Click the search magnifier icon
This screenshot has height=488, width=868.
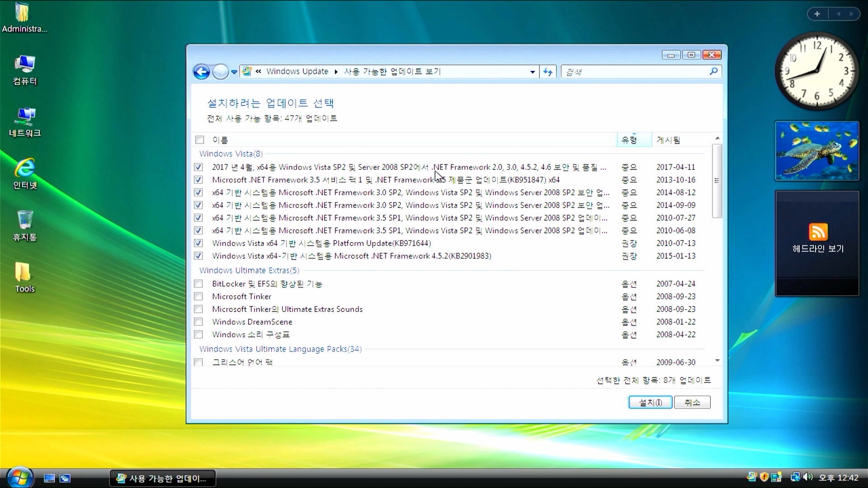(x=713, y=71)
